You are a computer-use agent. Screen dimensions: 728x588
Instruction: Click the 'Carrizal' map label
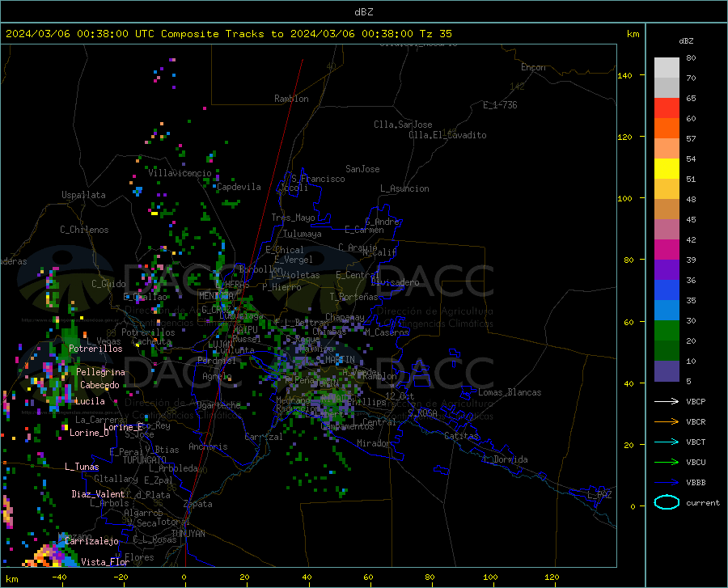(264, 438)
